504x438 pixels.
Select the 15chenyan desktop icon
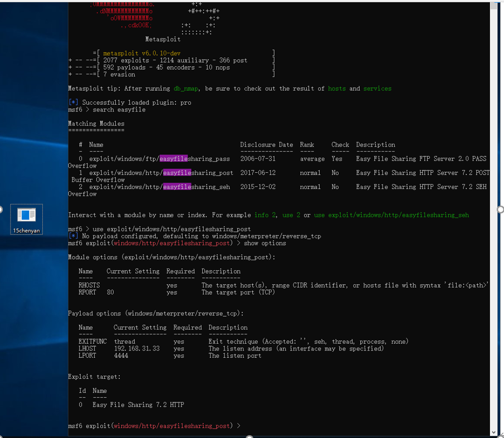[x=26, y=220]
